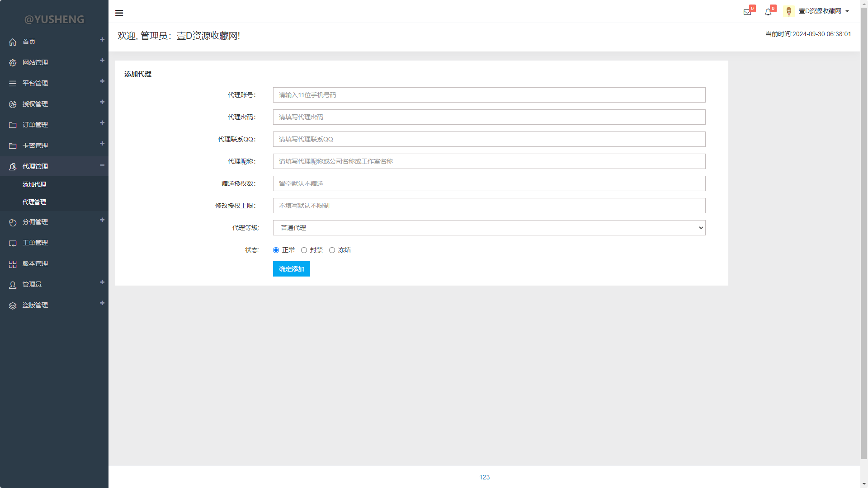Open the 代理管理 submenu item
The width and height of the screenshot is (868, 488).
[34, 202]
